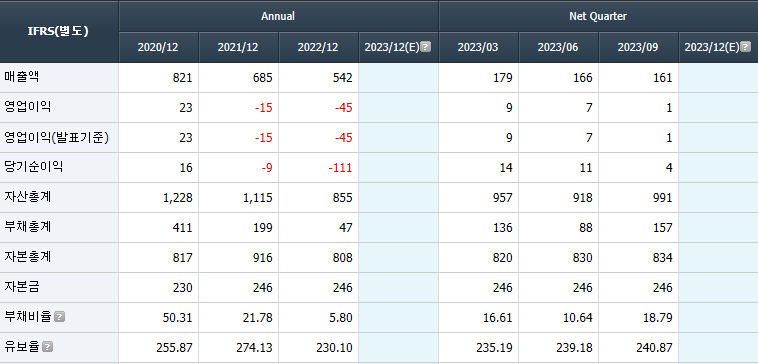Click the 2022/12 column header
This screenshot has height=364, width=758.
(319, 47)
